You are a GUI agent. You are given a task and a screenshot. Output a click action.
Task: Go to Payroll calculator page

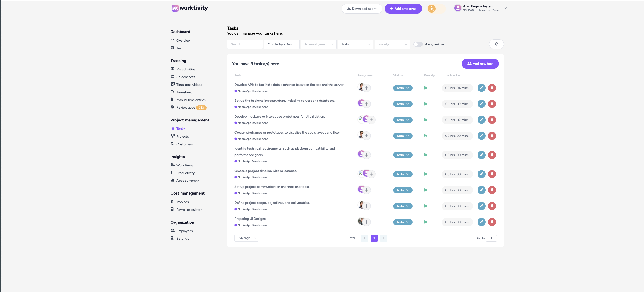189,210
